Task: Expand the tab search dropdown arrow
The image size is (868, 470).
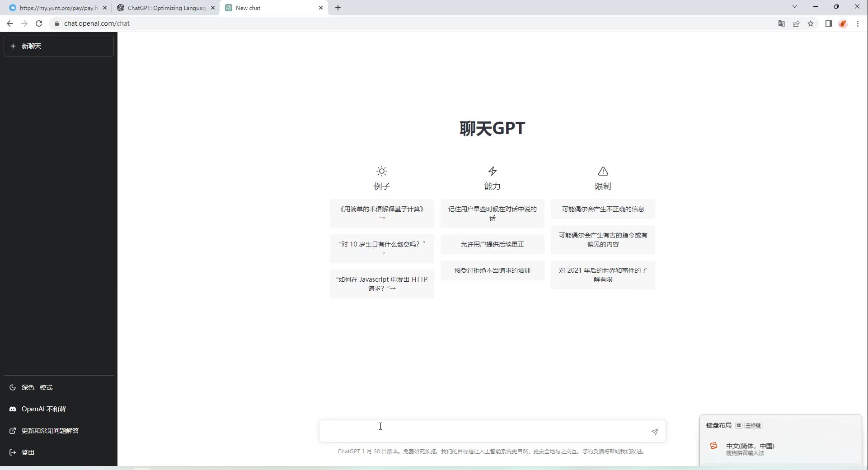Action: pyautogui.click(x=795, y=6)
